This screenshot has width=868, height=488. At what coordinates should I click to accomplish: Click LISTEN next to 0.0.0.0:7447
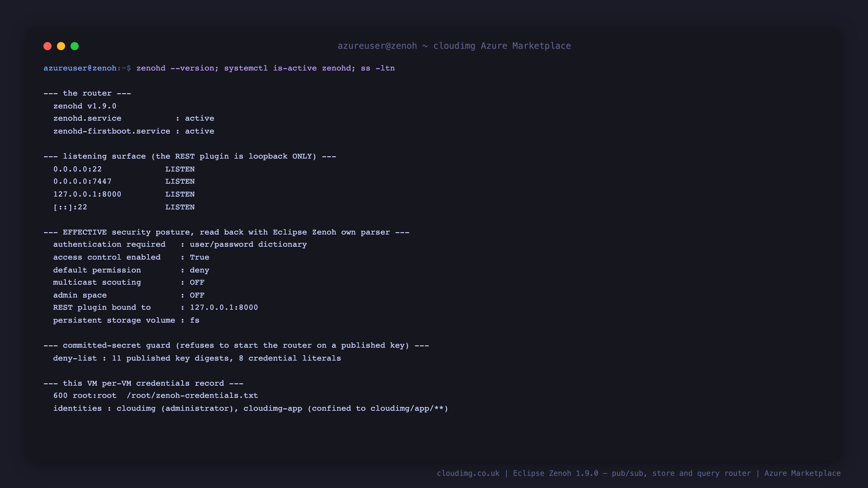[180, 181]
